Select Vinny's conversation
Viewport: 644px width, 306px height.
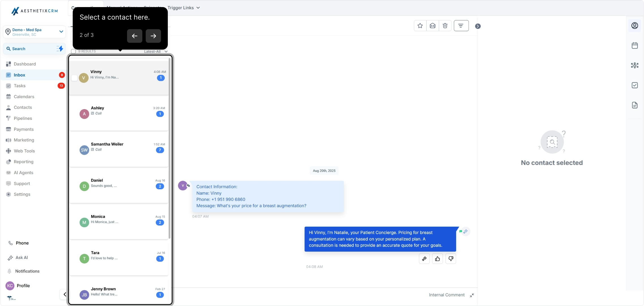119,78
